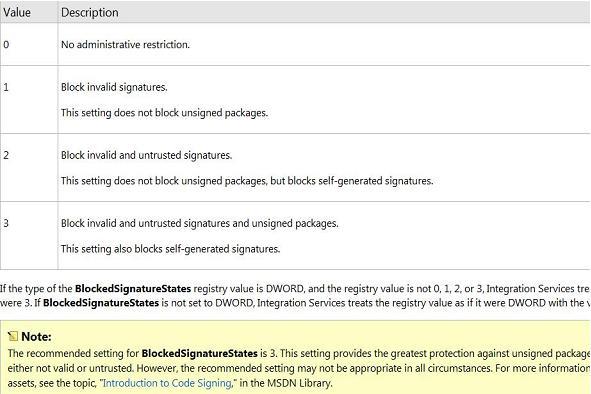Screen dimensions: 591x394
Task: Click 'in the MSDN Library' text in note
Action: click(286, 383)
